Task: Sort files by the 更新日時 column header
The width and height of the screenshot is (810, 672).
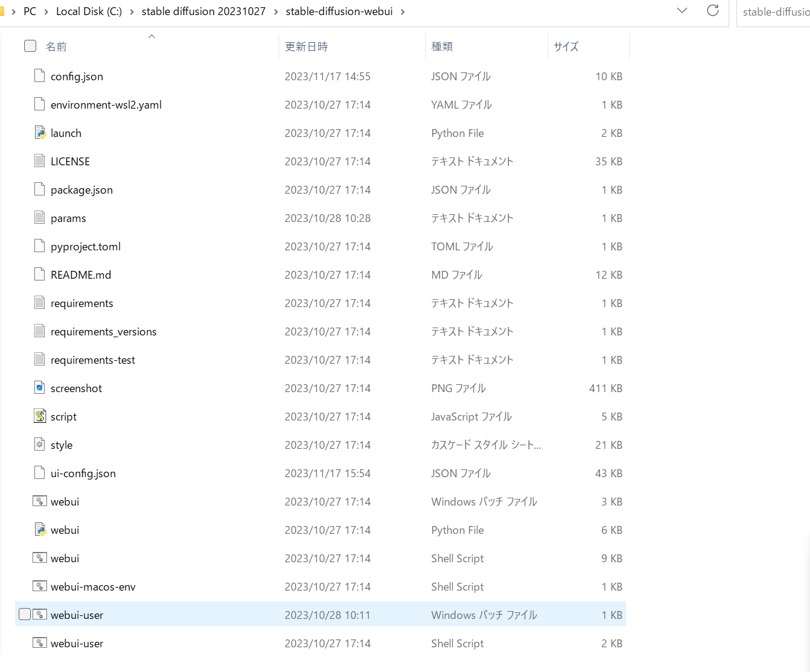Action: (306, 46)
